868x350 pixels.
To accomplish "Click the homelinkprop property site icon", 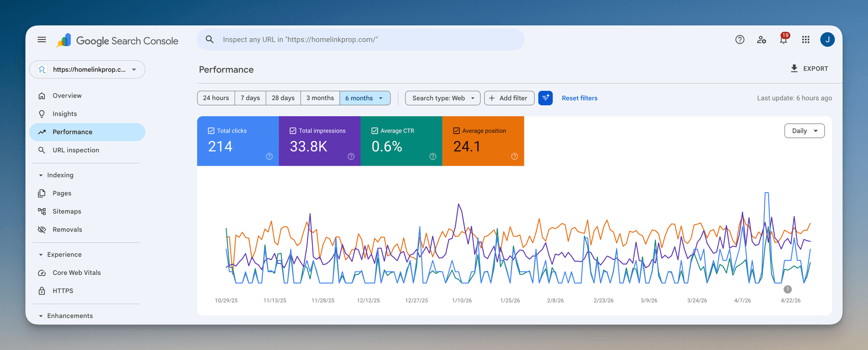I will pos(42,70).
